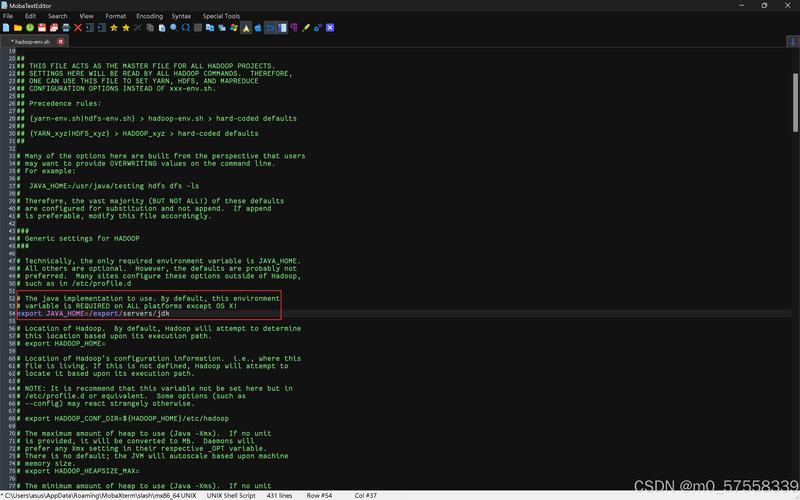Click the '# export HADOOP_HEAPSIZE_MAX=' line
Image resolution: width=800 pixels, height=500 pixels.
tap(78, 471)
